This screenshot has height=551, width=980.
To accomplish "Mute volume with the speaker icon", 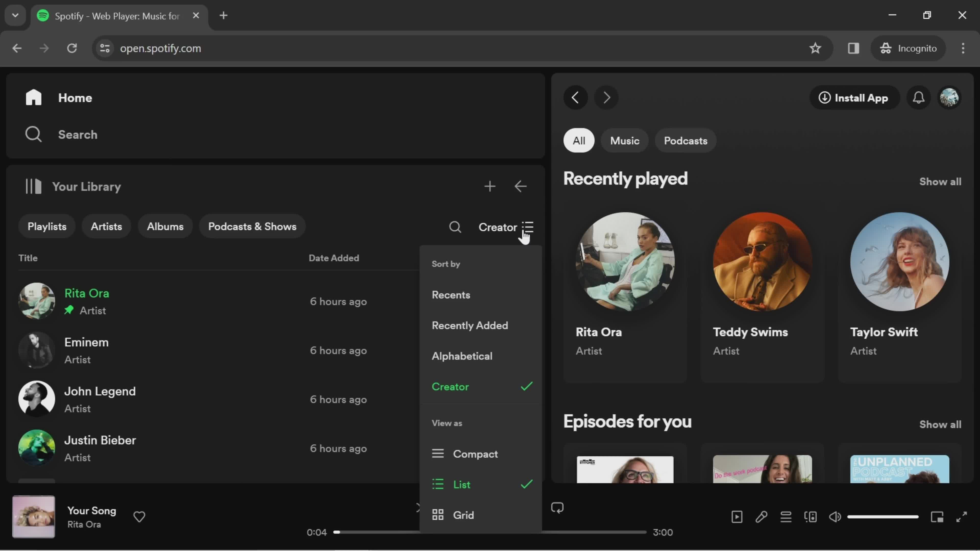I will tap(835, 517).
